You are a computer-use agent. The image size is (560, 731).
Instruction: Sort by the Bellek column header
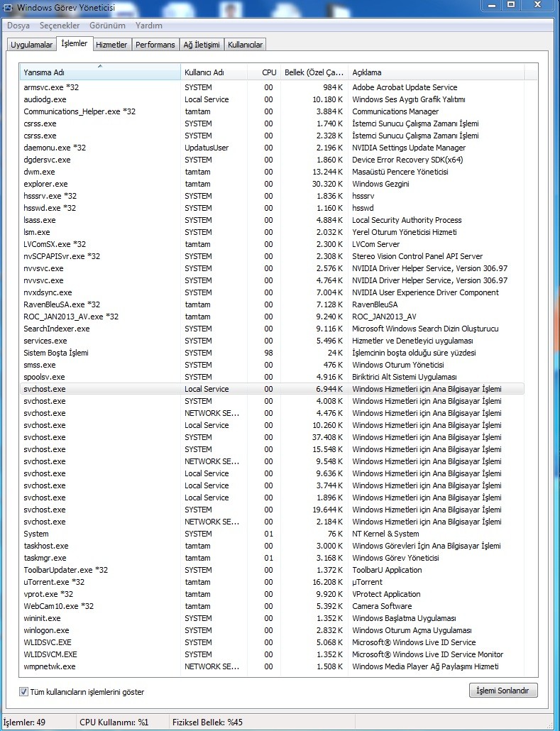(x=313, y=72)
